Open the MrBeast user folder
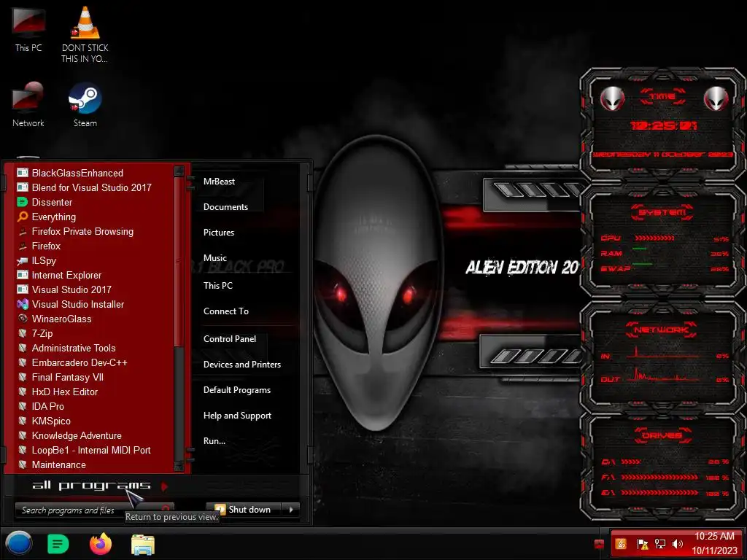This screenshot has height=560, width=747. pos(219,182)
